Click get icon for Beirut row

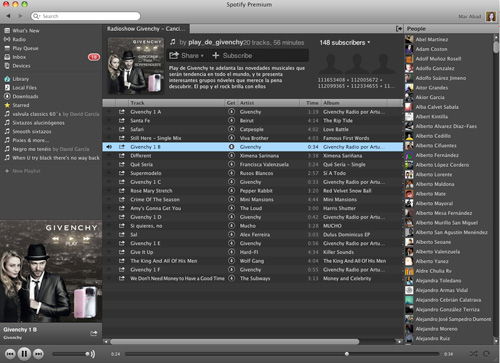[231, 120]
